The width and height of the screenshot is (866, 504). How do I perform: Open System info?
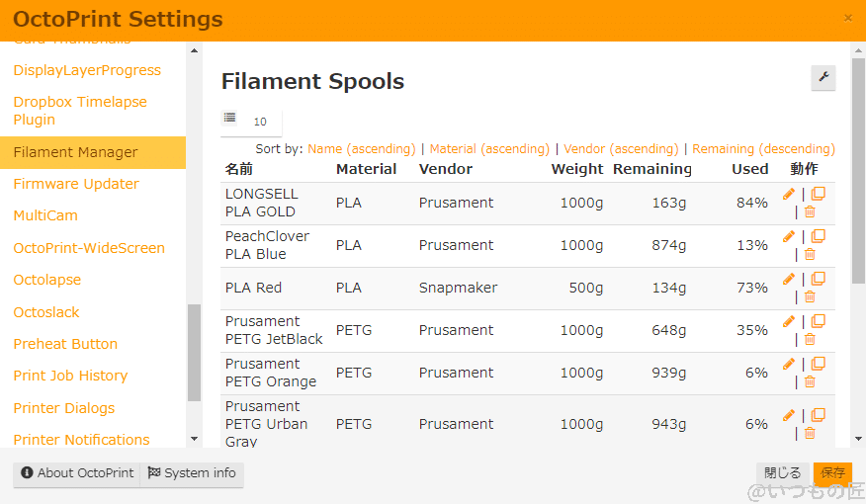click(x=192, y=473)
